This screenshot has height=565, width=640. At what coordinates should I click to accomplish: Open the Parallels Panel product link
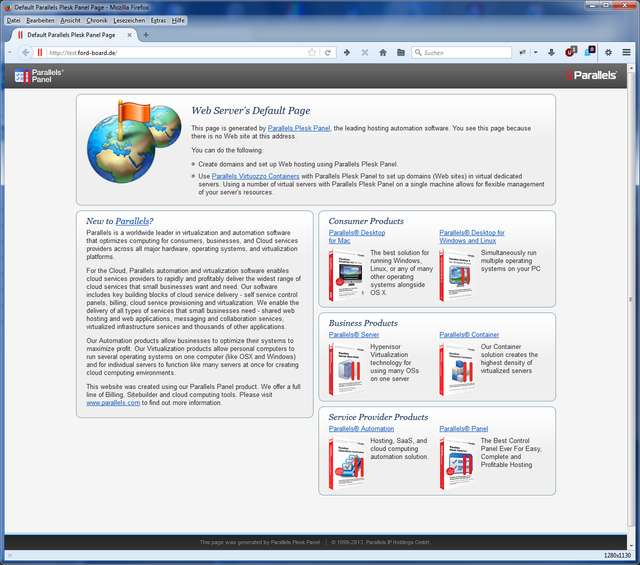464,429
